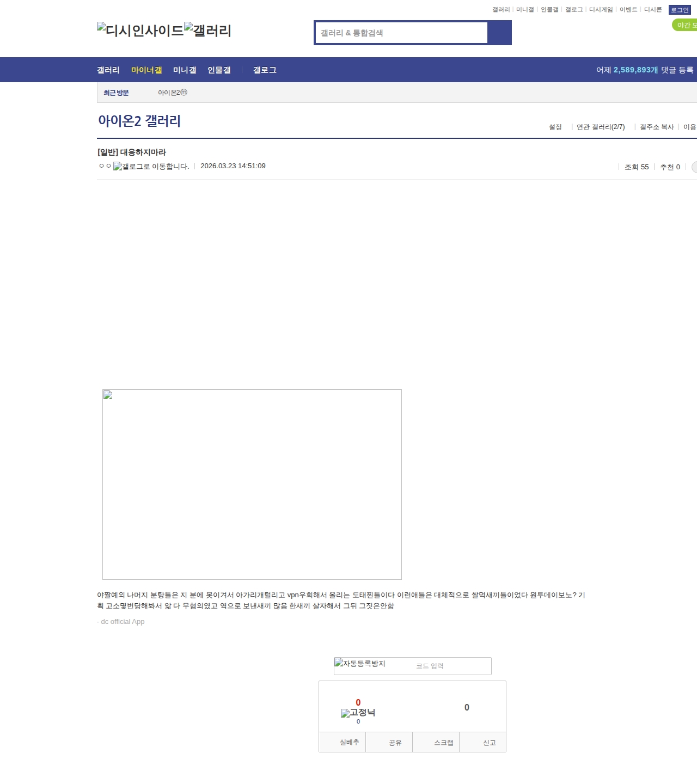Open 갤러리 in the blue navigation bar
The image size is (697, 784).
click(108, 70)
